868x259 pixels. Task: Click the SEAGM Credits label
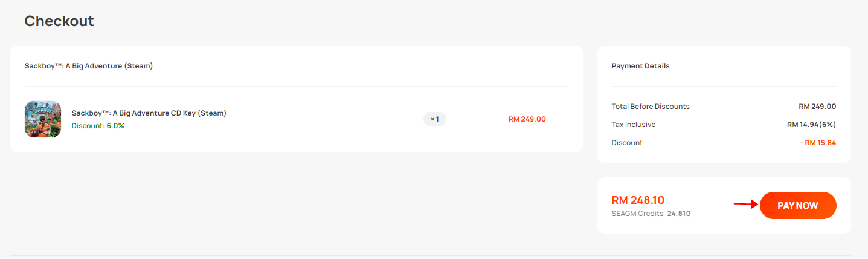[x=637, y=214]
